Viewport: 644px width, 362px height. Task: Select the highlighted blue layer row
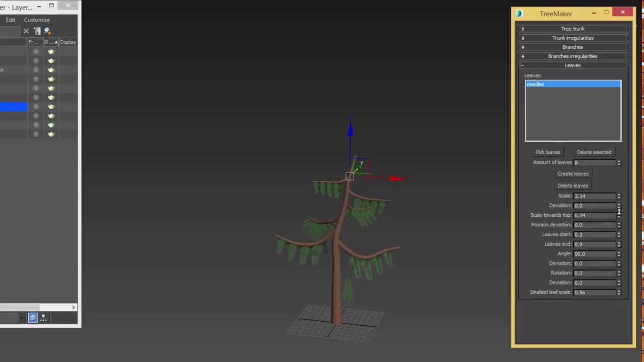coord(14,107)
